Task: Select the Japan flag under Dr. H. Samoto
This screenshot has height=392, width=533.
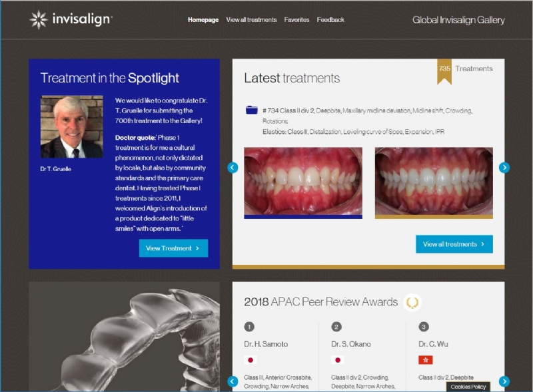Action: 251,360
